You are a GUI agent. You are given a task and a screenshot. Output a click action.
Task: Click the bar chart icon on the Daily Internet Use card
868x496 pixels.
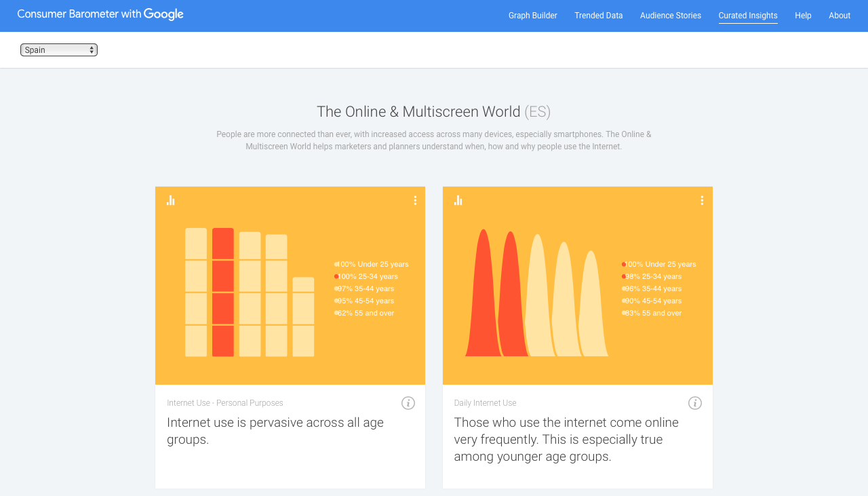[458, 200]
